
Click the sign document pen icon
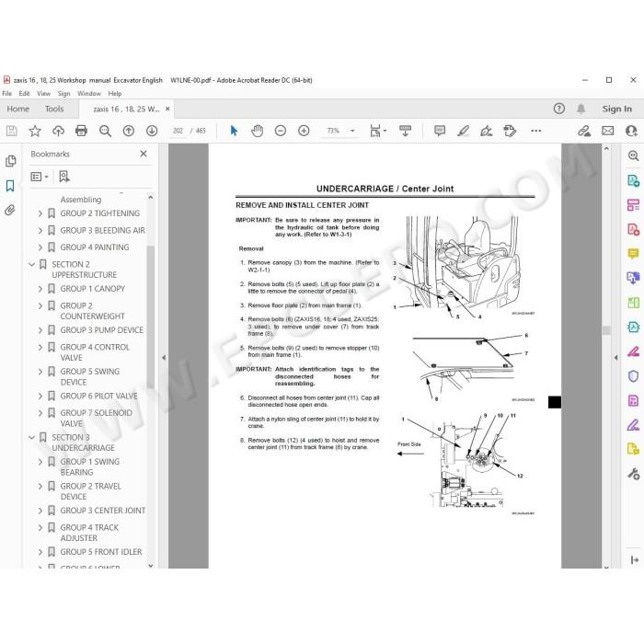[x=487, y=131]
